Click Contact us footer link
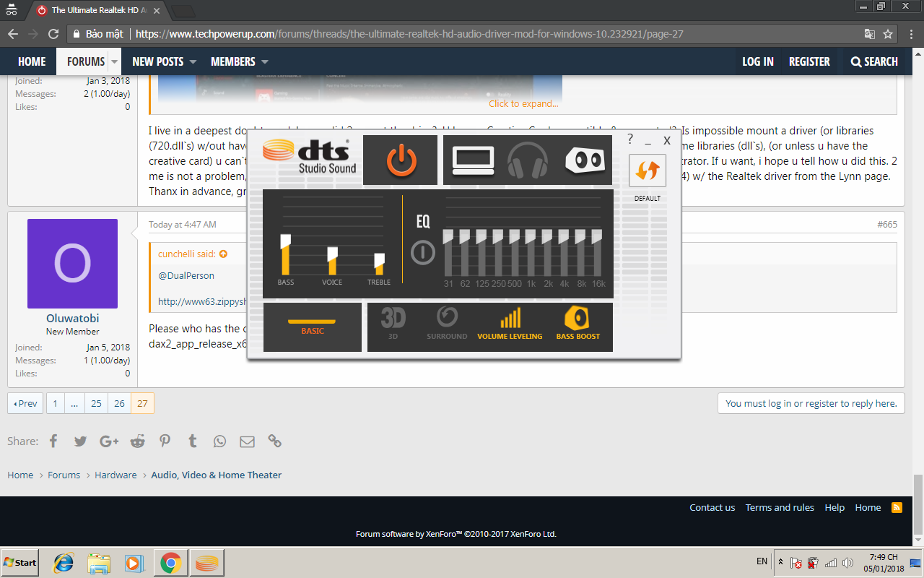Screen dimensions: 924x578 click(712, 507)
